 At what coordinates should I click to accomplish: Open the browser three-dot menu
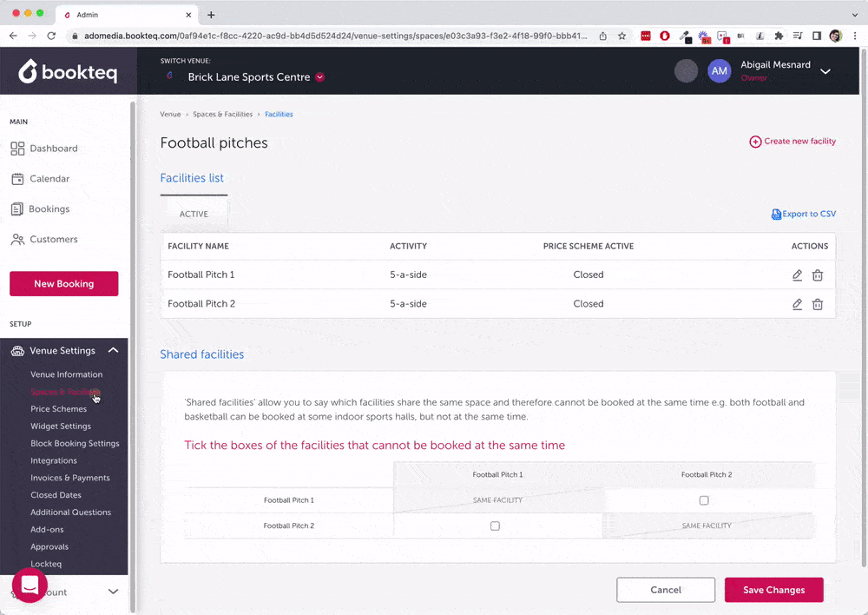click(855, 36)
